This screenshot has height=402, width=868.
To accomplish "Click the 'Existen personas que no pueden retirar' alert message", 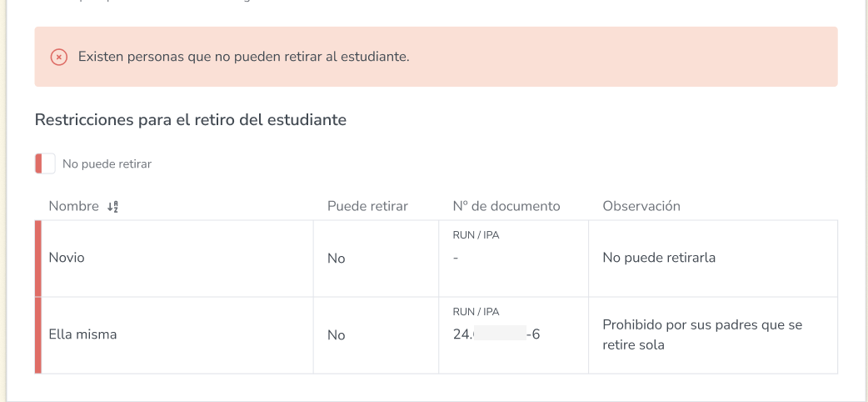I will pyautogui.click(x=243, y=57).
